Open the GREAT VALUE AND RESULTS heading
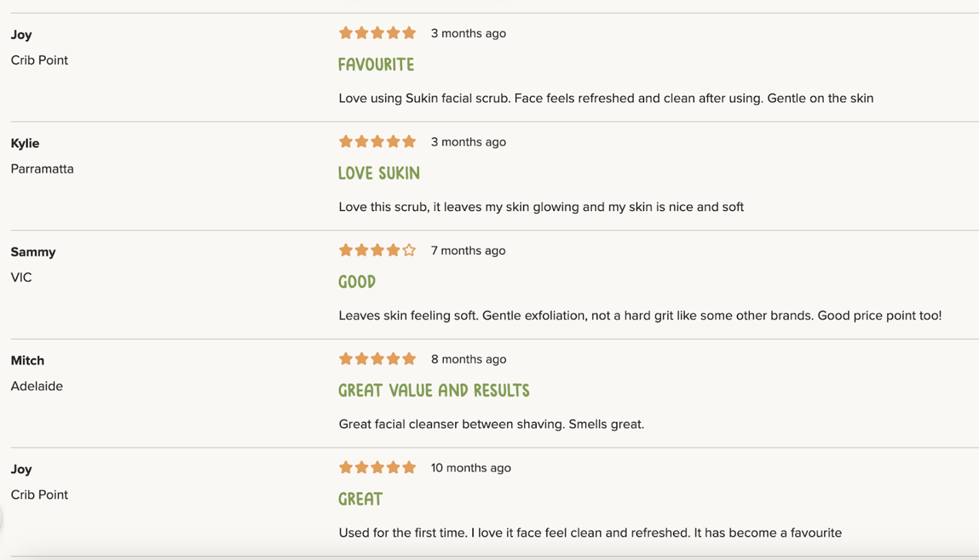This screenshot has height=560, width=979. (434, 390)
